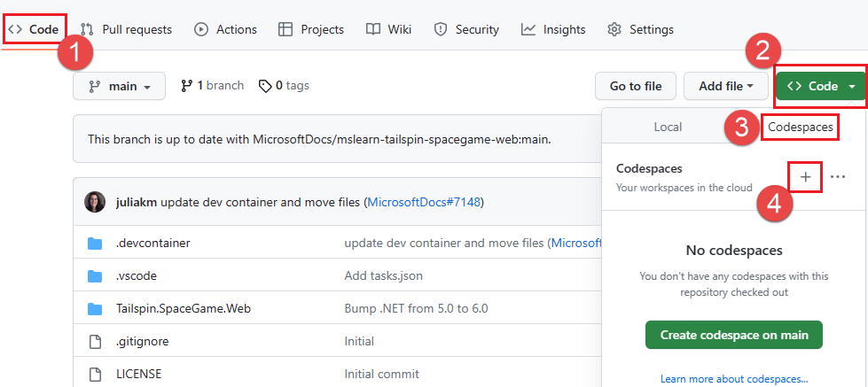868x387 pixels.
Task: Open the codespaces ellipsis options menu
Action: coord(838,177)
